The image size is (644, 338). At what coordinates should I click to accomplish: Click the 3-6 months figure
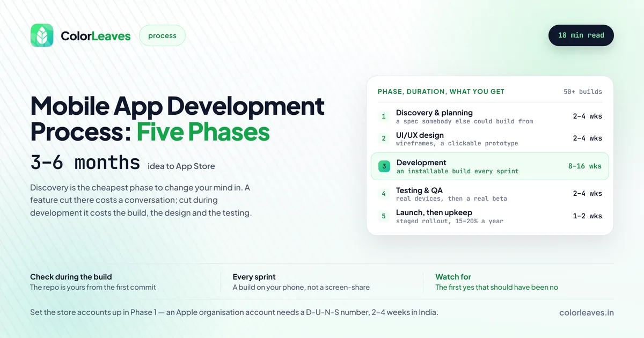[85, 162]
